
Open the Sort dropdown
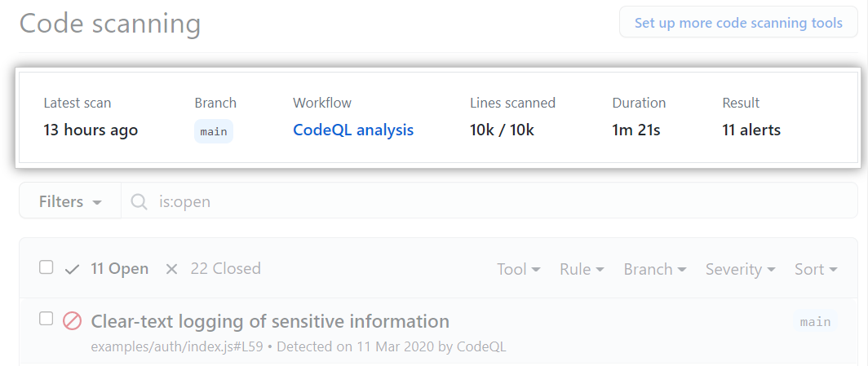tap(816, 269)
